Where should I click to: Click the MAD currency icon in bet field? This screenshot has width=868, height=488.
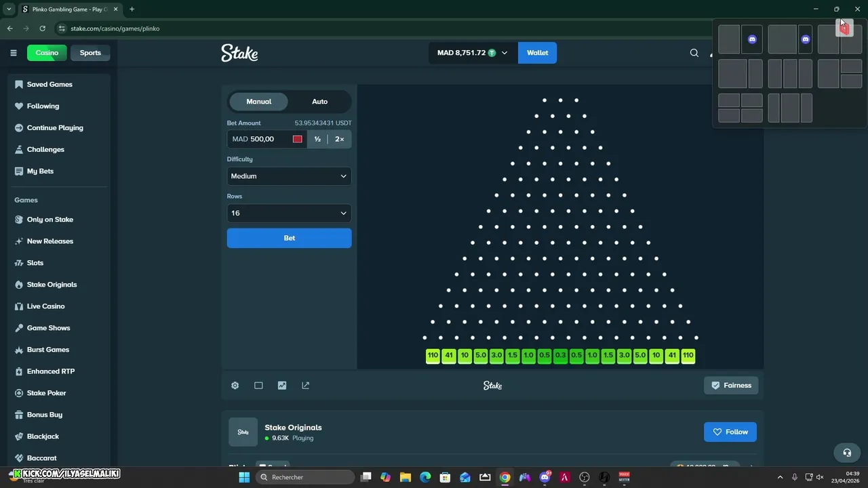297,139
